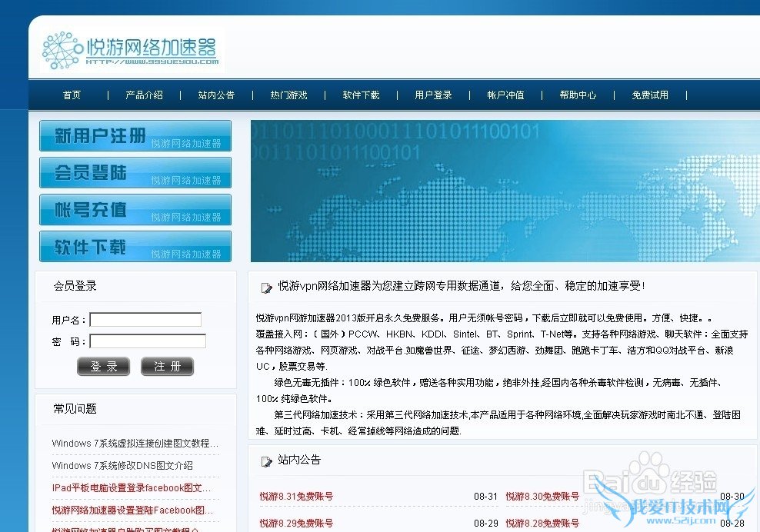Click the 注册 button
This screenshot has height=532, width=760.
click(x=167, y=366)
